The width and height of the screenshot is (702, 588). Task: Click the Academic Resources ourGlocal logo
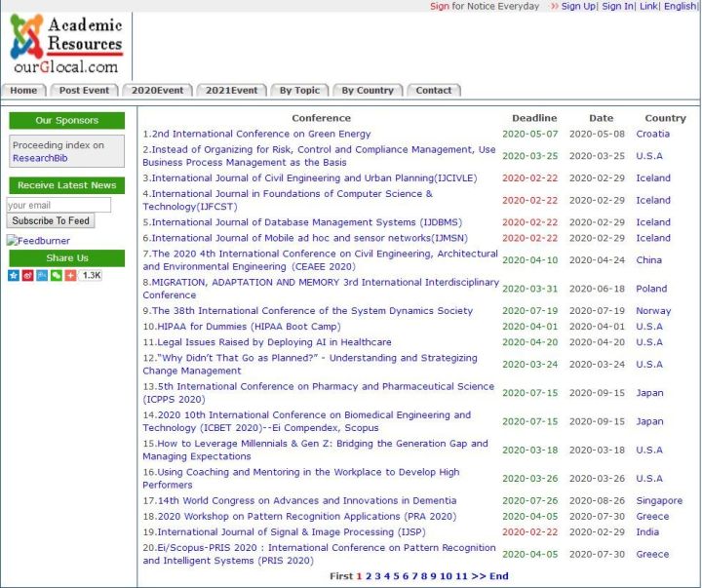pyautogui.click(x=66, y=44)
